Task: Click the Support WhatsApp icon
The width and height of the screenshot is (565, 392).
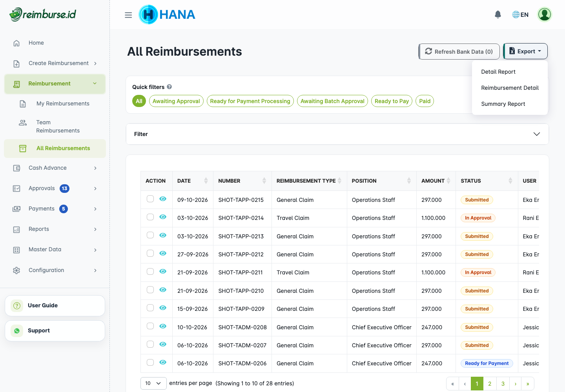Action: pyautogui.click(x=17, y=331)
